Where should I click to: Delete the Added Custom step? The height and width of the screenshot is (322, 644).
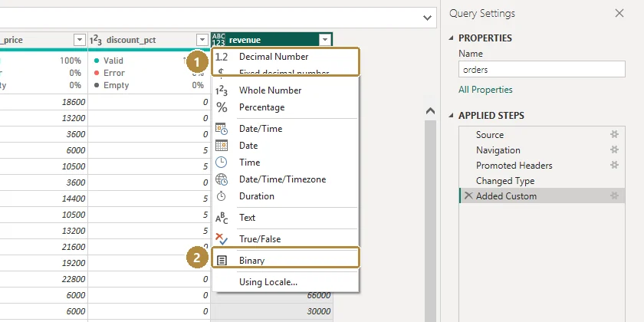tap(468, 196)
